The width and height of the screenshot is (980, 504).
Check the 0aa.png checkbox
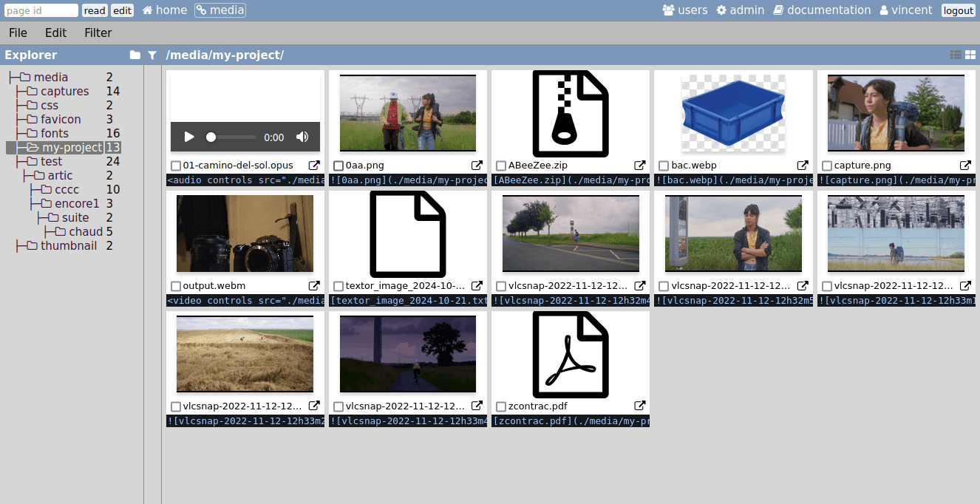click(x=338, y=166)
